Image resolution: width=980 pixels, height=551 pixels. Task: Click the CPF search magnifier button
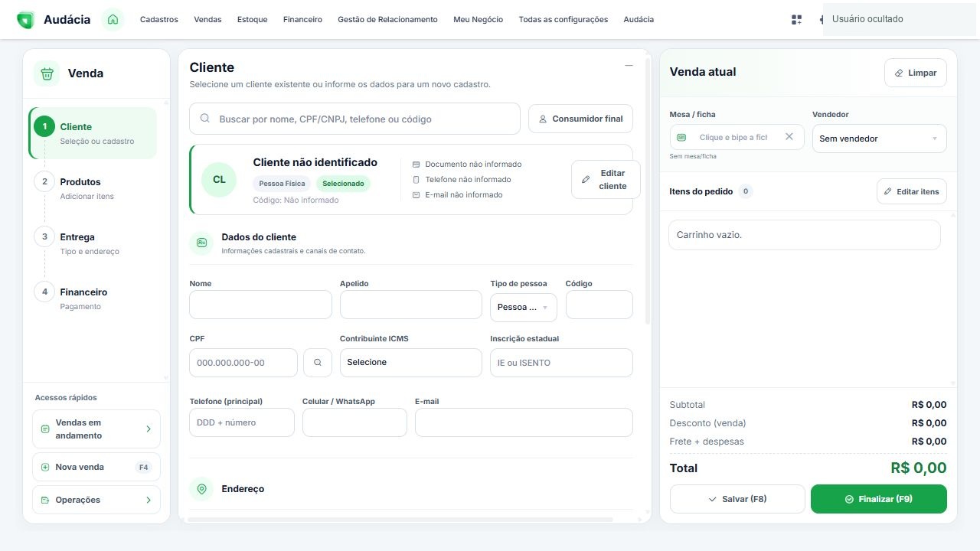click(318, 363)
